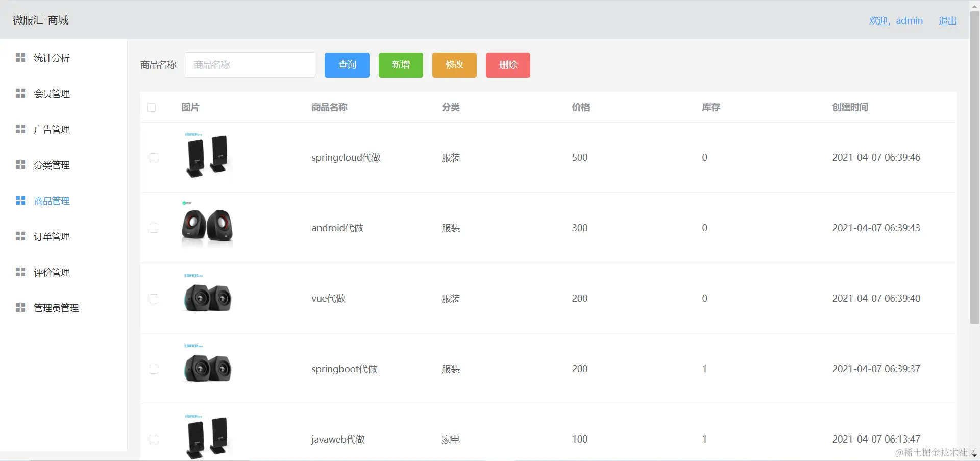This screenshot has width=980, height=461.
Task: Click the timestamp 2021-04-07 06:39:43
Action: pos(876,228)
